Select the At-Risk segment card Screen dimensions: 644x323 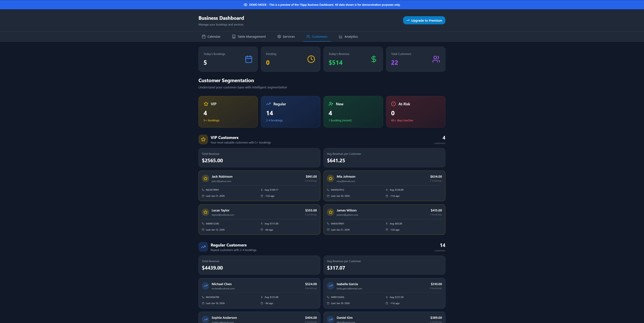415,112
